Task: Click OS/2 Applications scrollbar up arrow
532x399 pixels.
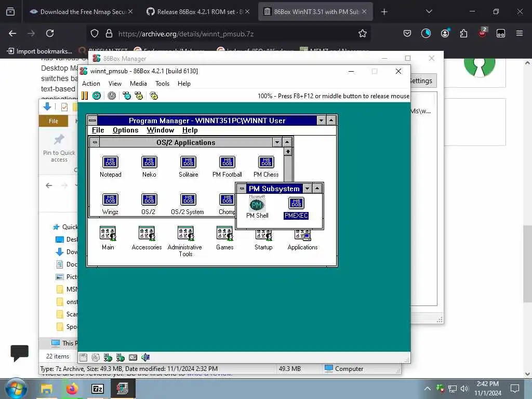Action: pyautogui.click(x=288, y=152)
